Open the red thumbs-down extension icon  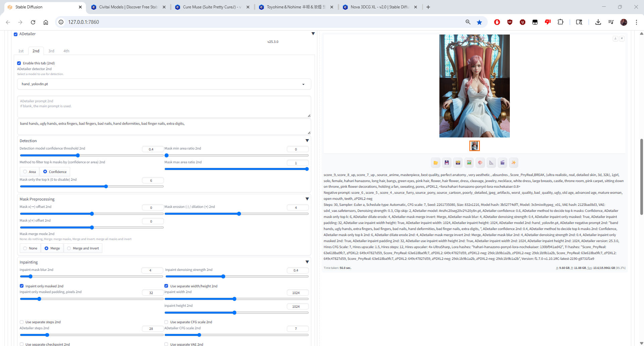click(548, 22)
